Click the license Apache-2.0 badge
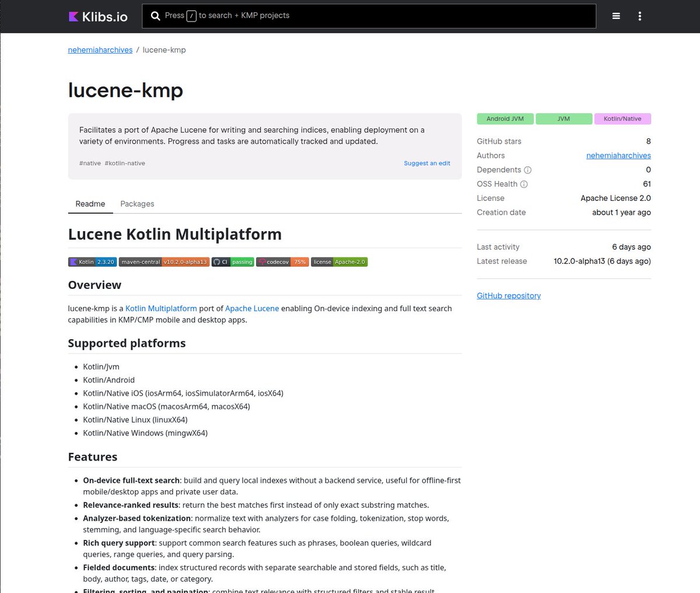 [339, 262]
